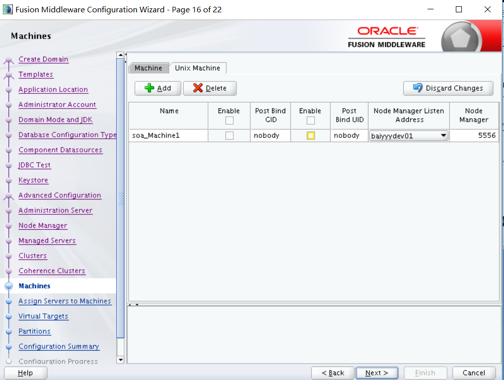
Task: Click the Next button
Action: [x=377, y=373]
